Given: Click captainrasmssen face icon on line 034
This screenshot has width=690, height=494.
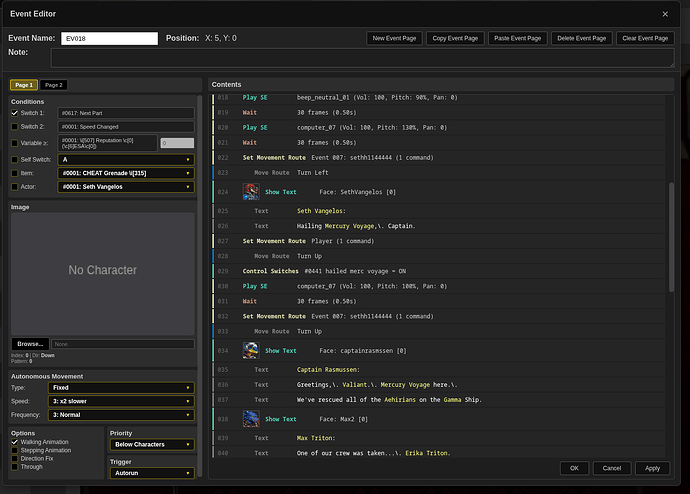Looking at the screenshot, I should (251, 351).
